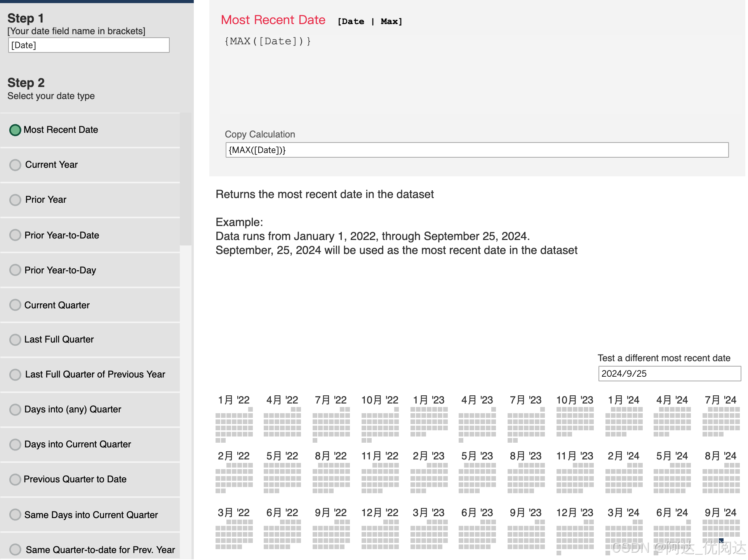Choose Last Full Quarter option
Screen dimensions: 748x560
[x=15, y=340]
